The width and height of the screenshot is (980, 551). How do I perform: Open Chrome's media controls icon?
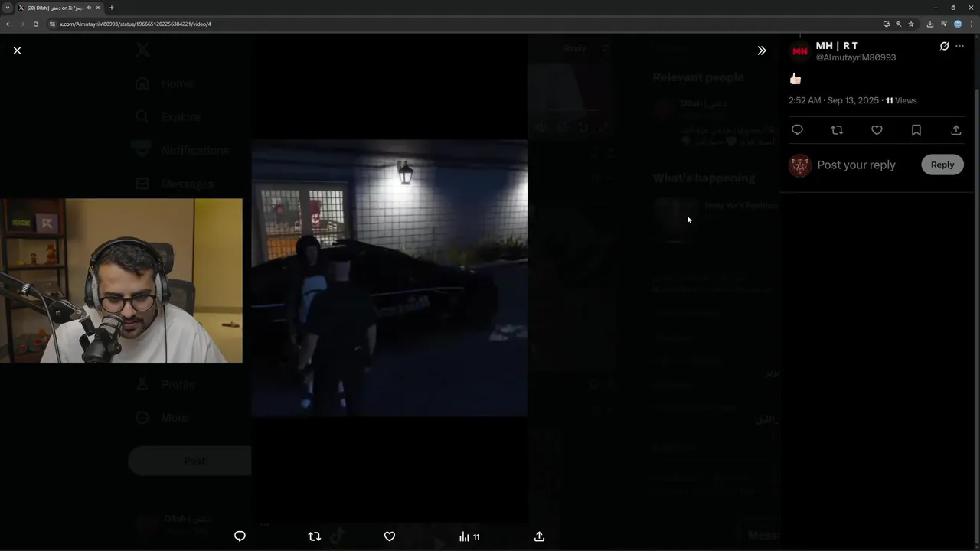coord(943,24)
